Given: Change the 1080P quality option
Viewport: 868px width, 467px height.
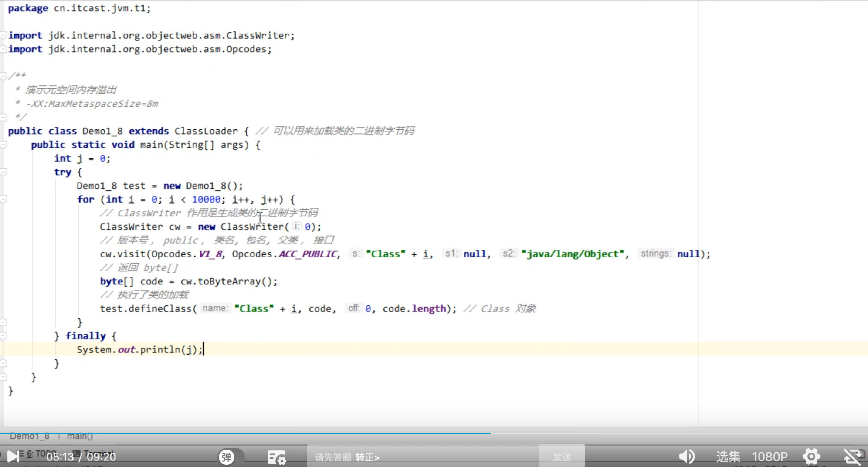Looking at the screenshot, I should pyautogui.click(x=769, y=457).
